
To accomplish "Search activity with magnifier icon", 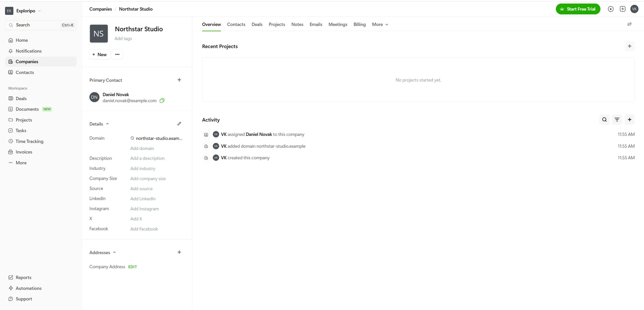I will [x=604, y=119].
